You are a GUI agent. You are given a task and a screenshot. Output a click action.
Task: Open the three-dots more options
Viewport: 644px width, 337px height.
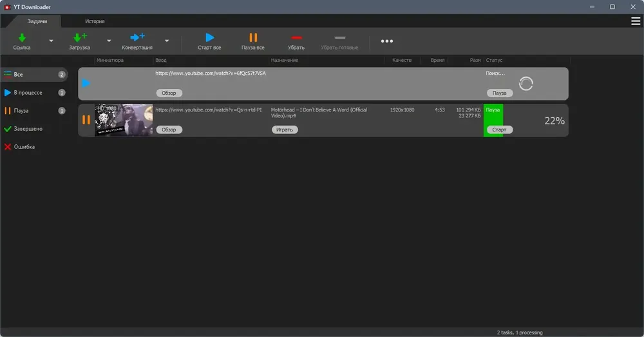387,41
